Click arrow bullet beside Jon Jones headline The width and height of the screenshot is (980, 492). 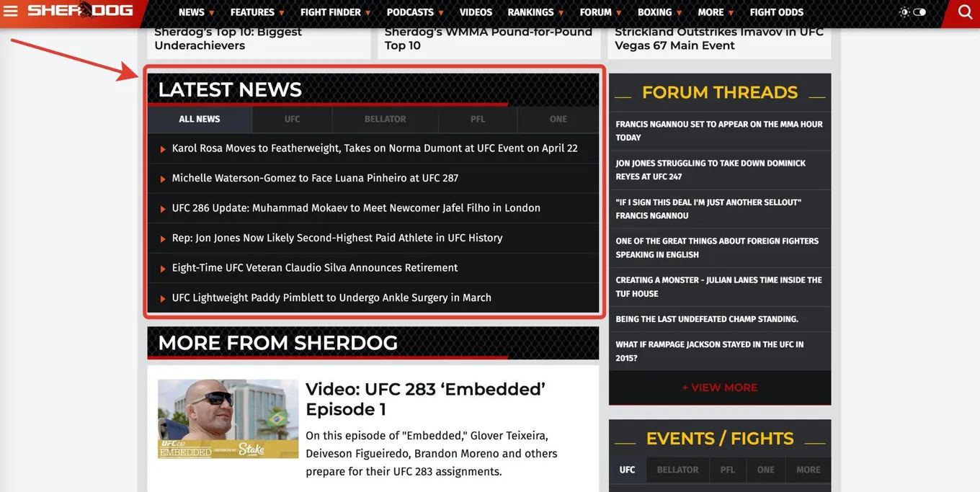tap(163, 239)
